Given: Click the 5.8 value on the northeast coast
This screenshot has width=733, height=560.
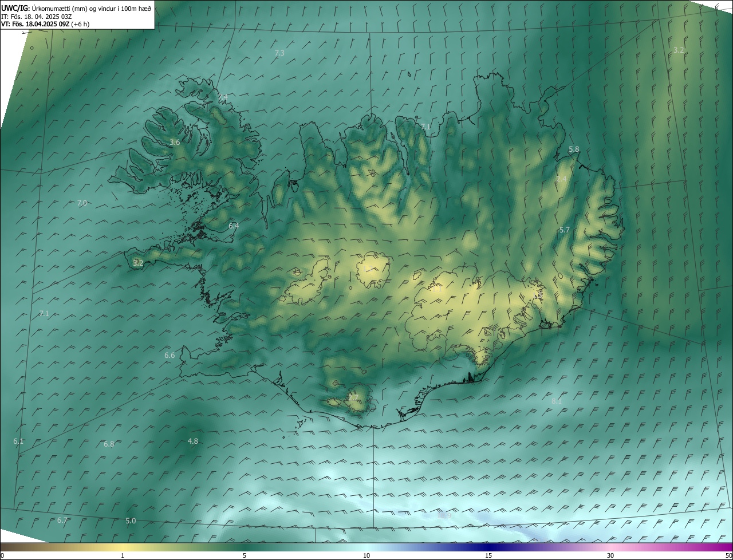Looking at the screenshot, I should [574, 149].
